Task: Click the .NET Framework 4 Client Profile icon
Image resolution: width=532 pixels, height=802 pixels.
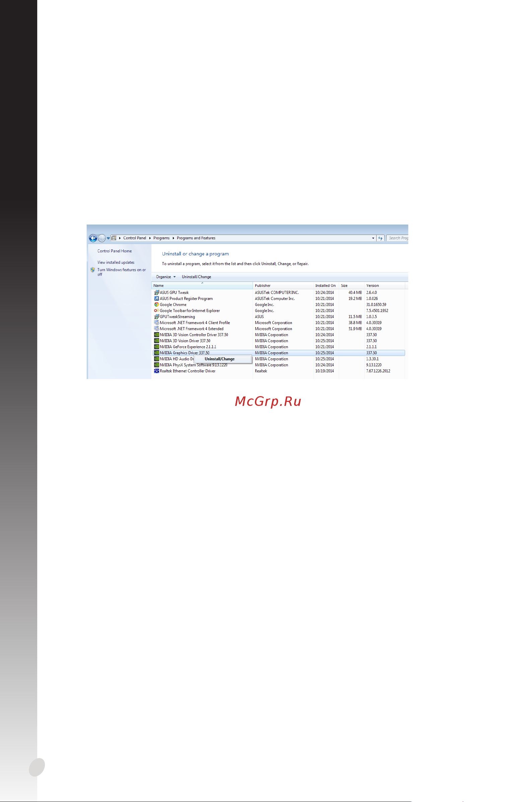Action: tap(156, 323)
